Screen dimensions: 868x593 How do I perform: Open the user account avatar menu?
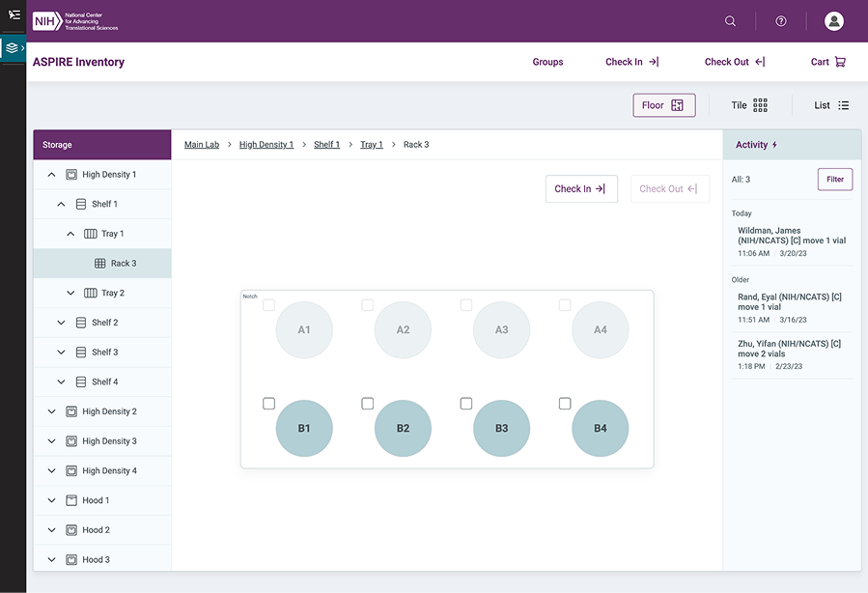pos(832,20)
